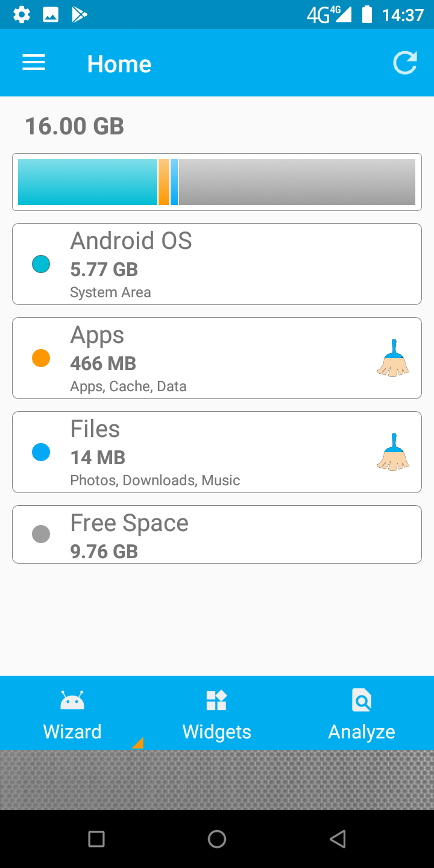Open recent apps square button
The height and width of the screenshot is (868, 434).
[x=96, y=839]
